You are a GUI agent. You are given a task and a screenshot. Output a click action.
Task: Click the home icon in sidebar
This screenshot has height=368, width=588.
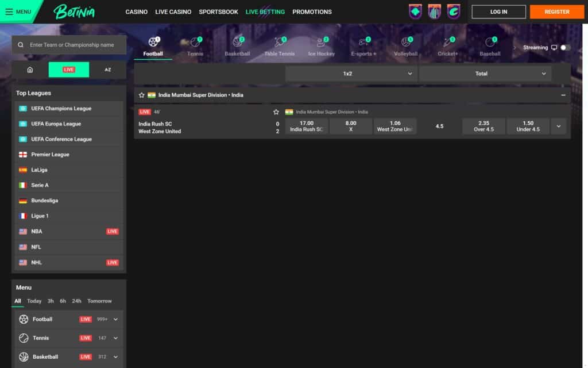click(x=30, y=70)
